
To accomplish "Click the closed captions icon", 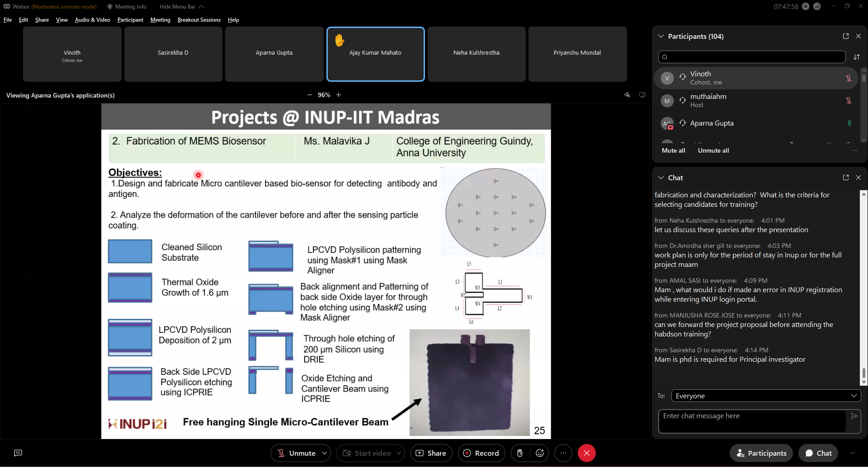I will coord(18,453).
